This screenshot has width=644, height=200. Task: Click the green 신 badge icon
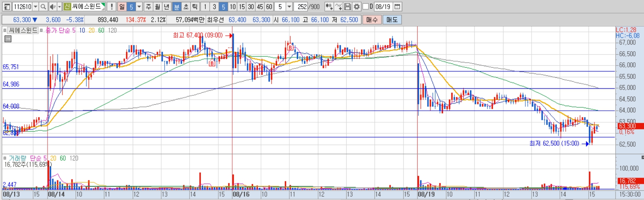click(67, 7)
